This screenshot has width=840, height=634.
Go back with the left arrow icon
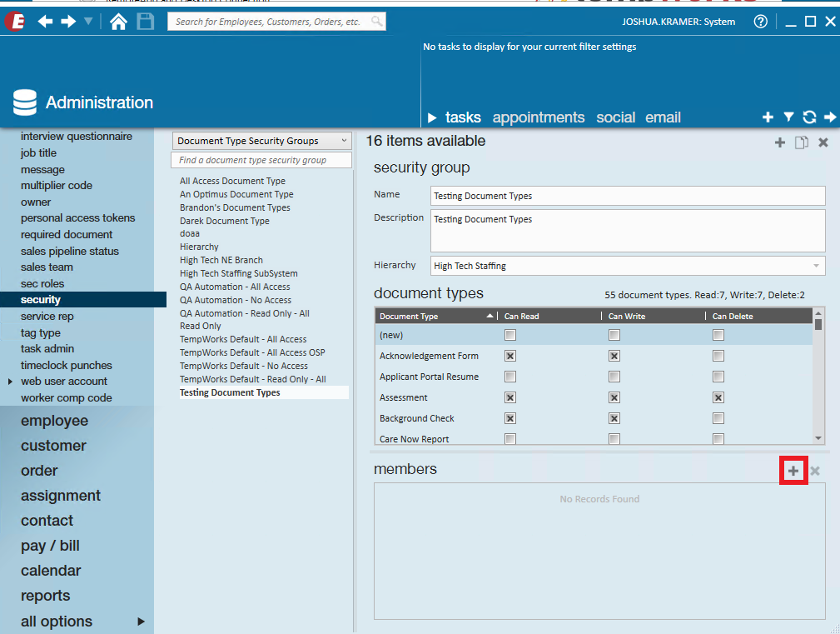pos(45,22)
